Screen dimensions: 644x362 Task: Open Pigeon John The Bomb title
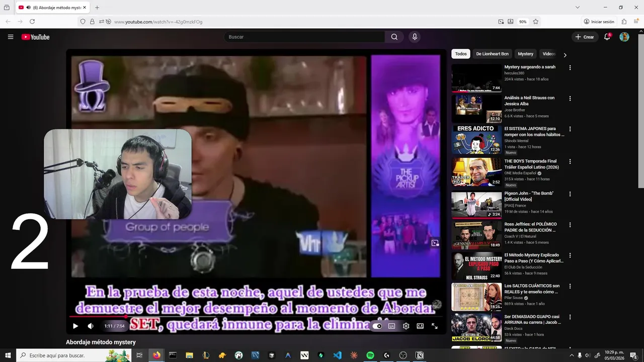[529, 196]
